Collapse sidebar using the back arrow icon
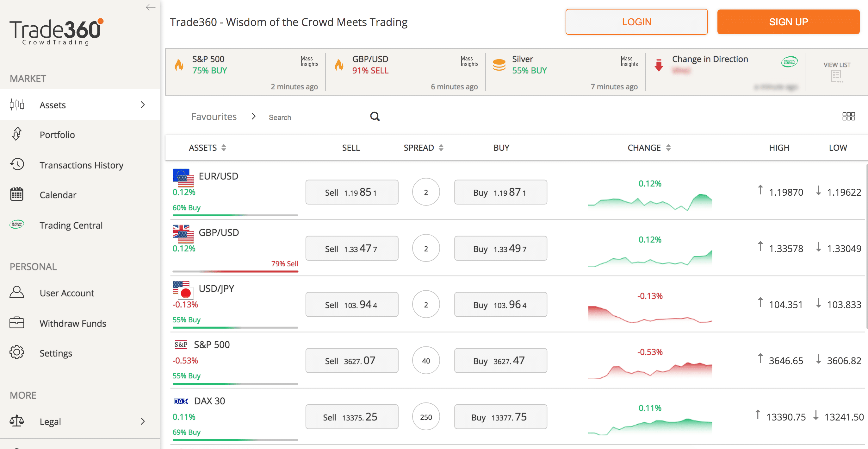868x449 pixels. tap(151, 7)
